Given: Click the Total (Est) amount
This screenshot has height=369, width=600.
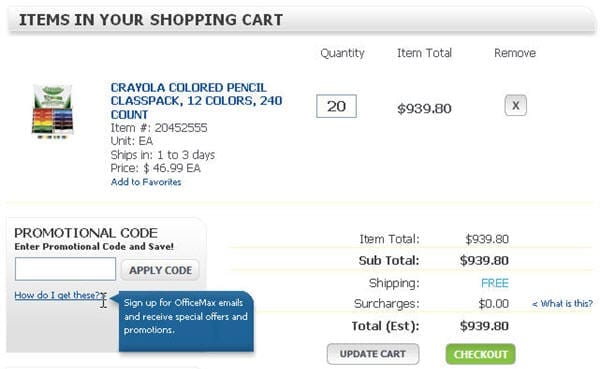Looking at the screenshot, I should point(484,326).
